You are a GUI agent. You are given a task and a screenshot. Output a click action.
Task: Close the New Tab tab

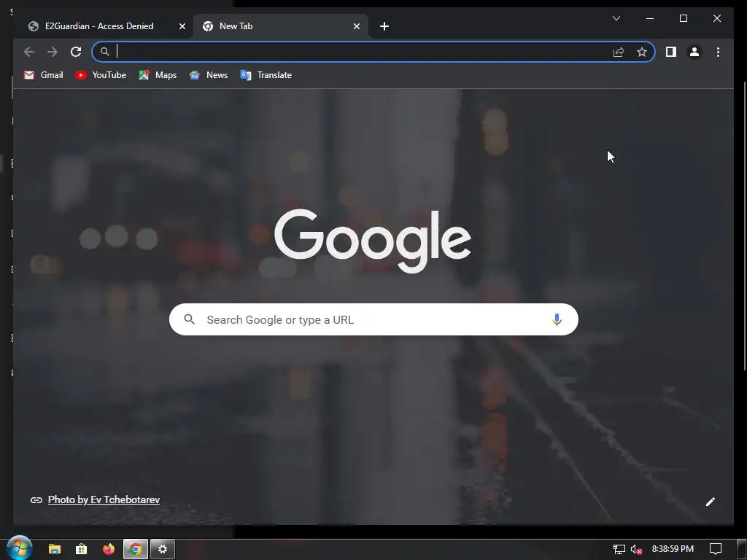pos(356,26)
